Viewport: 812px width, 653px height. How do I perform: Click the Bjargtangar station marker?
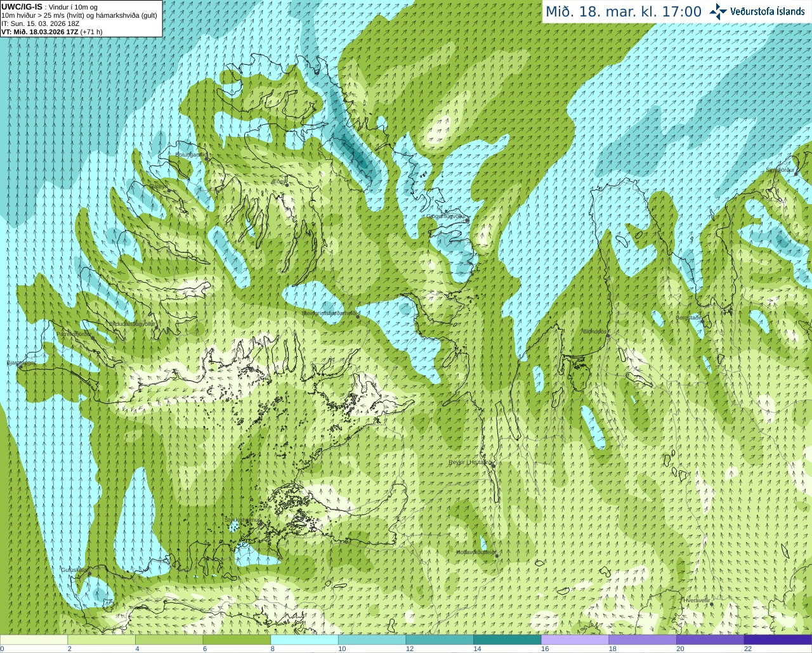(21, 366)
